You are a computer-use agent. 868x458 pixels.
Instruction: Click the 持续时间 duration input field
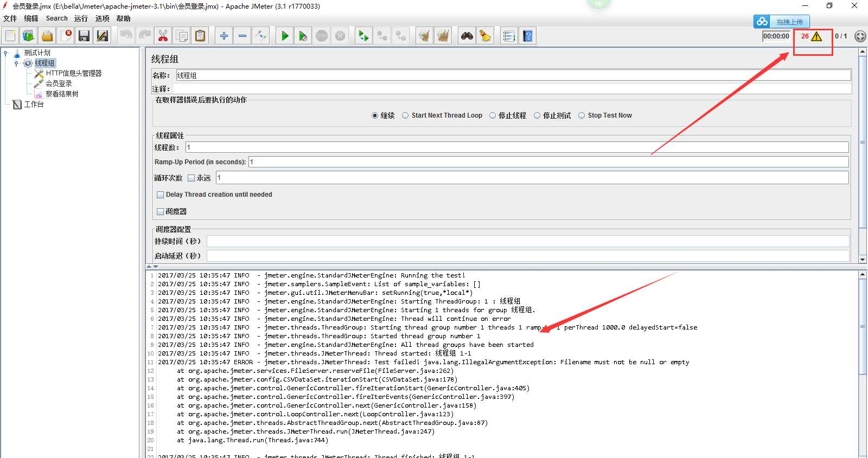tap(528, 241)
